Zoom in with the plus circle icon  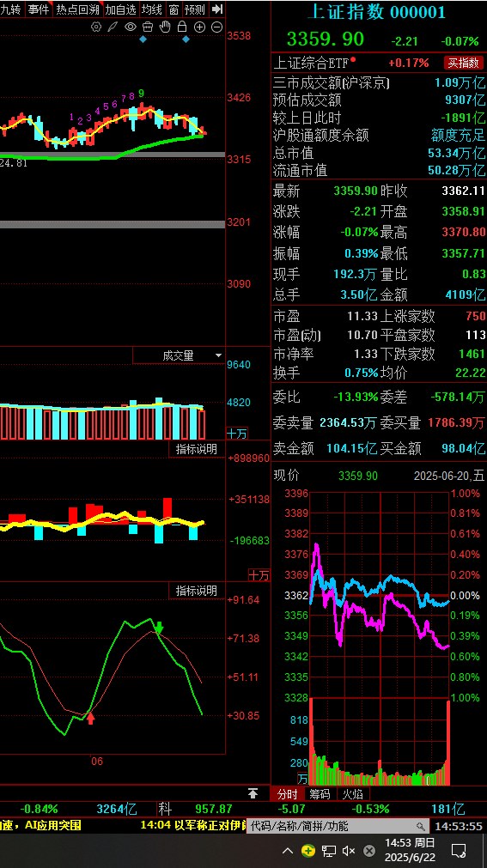(199, 27)
